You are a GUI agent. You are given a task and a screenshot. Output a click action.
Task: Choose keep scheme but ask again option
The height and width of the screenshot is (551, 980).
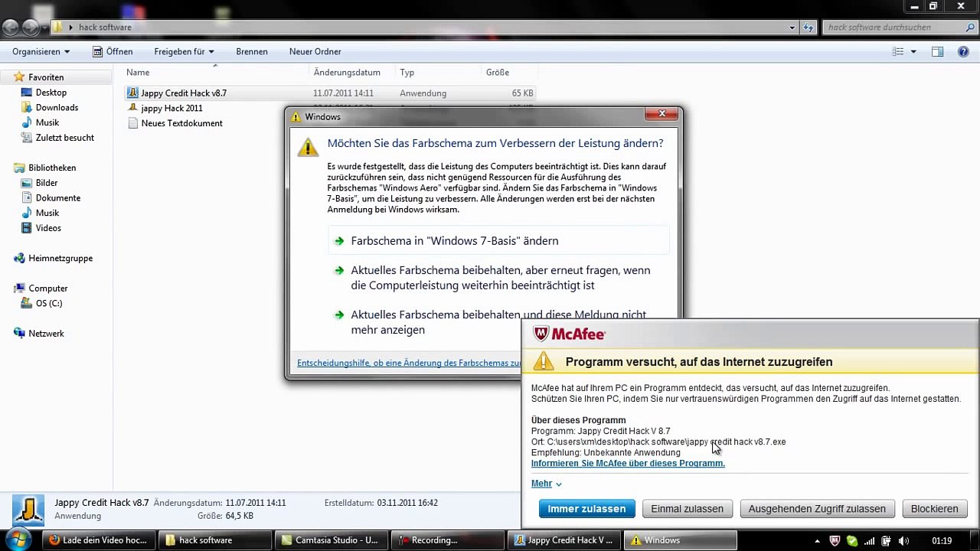click(498, 278)
